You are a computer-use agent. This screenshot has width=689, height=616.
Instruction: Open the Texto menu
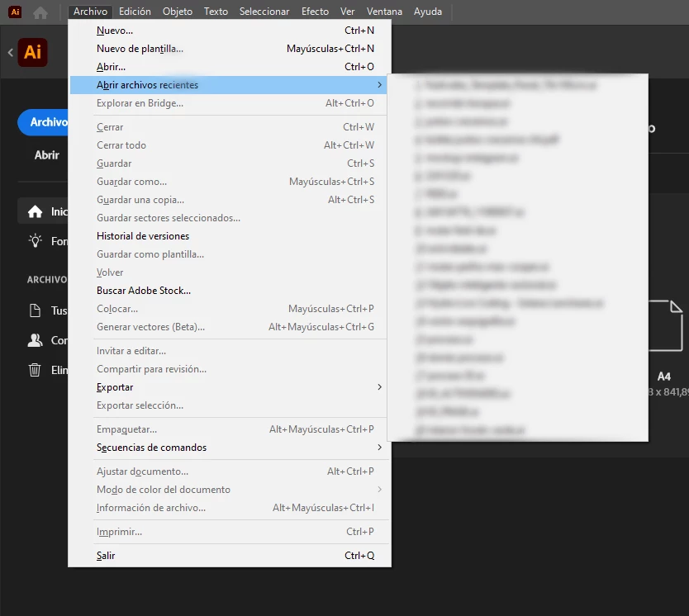click(216, 12)
